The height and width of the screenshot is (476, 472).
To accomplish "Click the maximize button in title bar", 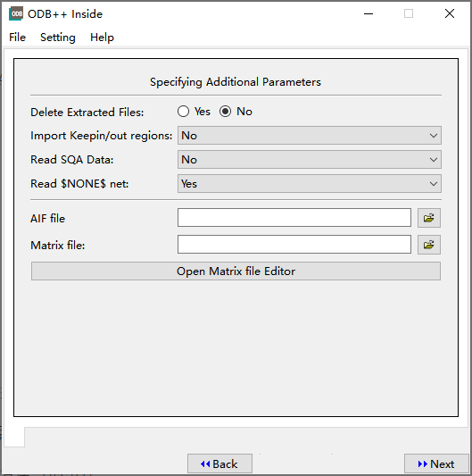I will (x=409, y=13).
